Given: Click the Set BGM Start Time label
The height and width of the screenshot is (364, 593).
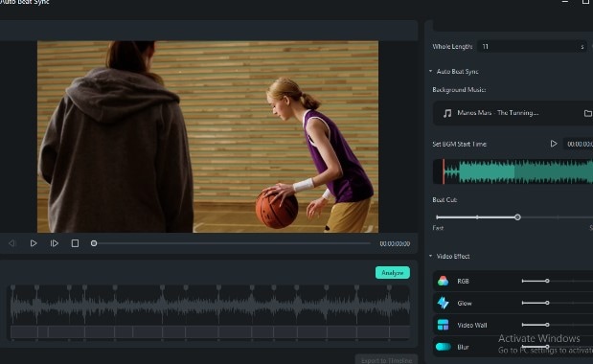Looking at the screenshot, I should [x=459, y=144].
